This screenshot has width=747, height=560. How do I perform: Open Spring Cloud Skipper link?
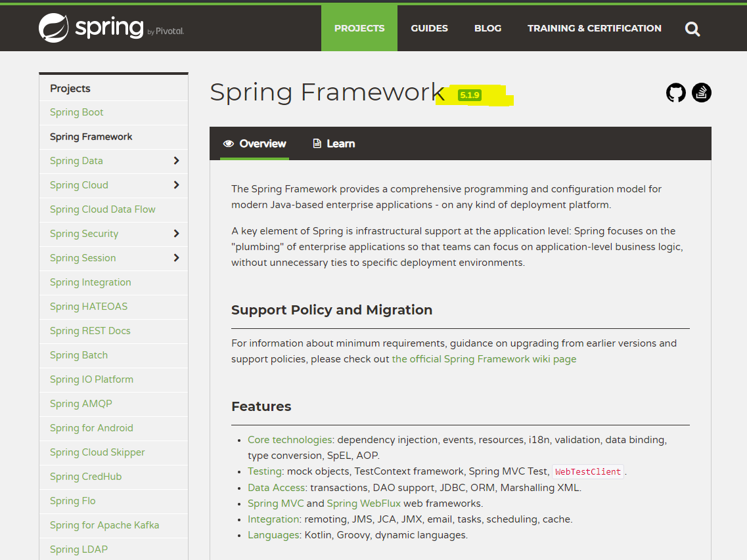click(x=97, y=452)
